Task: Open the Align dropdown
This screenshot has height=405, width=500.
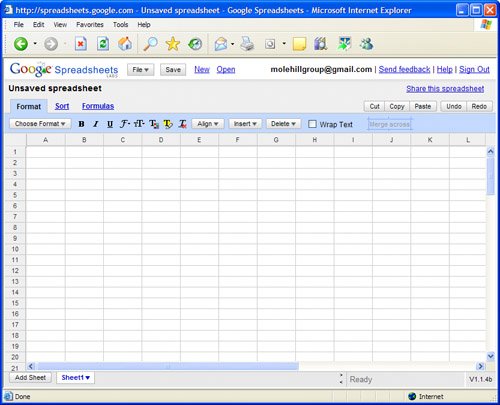Action: (x=208, y=124)
